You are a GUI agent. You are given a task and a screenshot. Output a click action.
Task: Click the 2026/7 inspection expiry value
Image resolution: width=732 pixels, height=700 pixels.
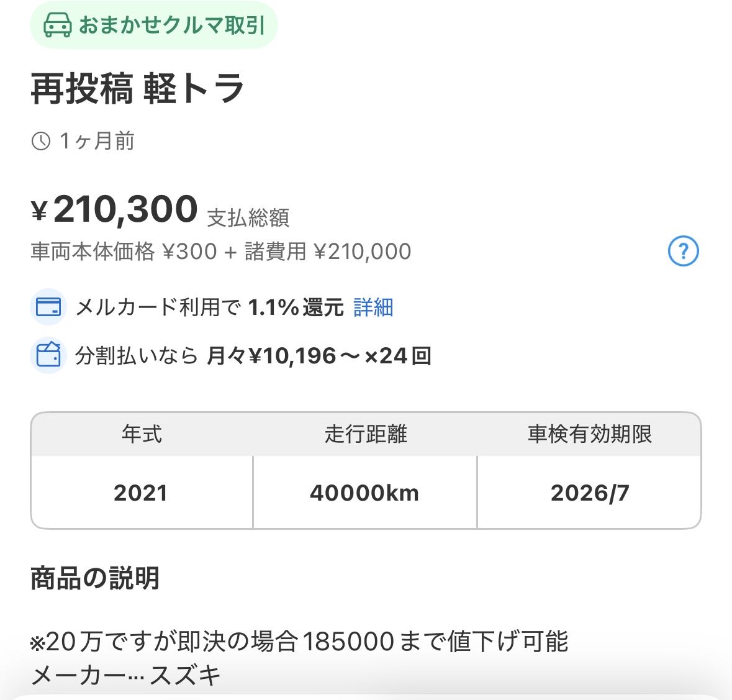[590, 493]
